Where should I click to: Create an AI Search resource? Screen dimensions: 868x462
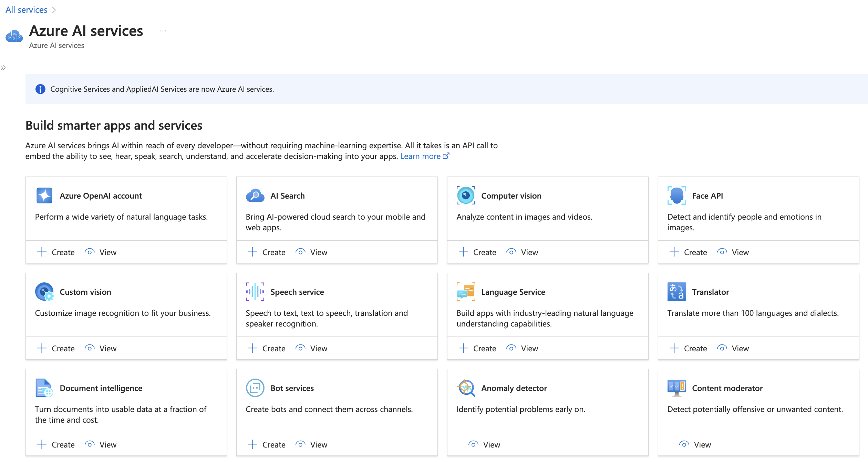pos(267,252)
